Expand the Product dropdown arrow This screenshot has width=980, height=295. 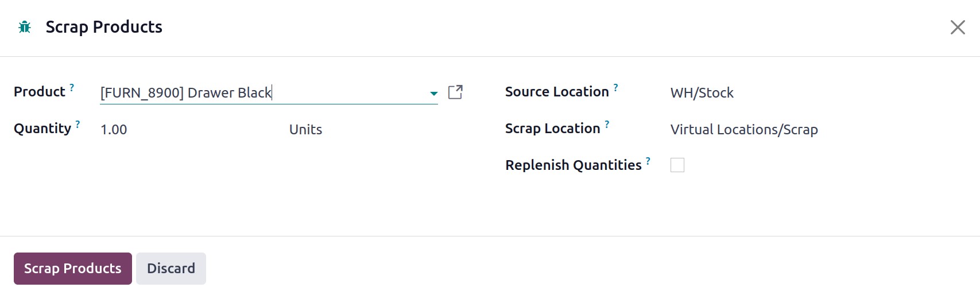433,93
